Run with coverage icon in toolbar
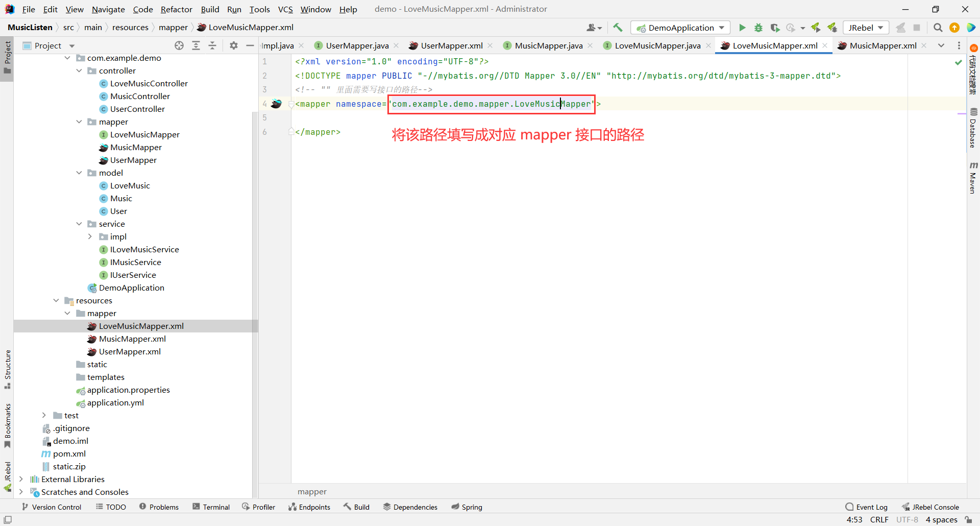This screenshot has height=526, width=980. click(775, 28)
